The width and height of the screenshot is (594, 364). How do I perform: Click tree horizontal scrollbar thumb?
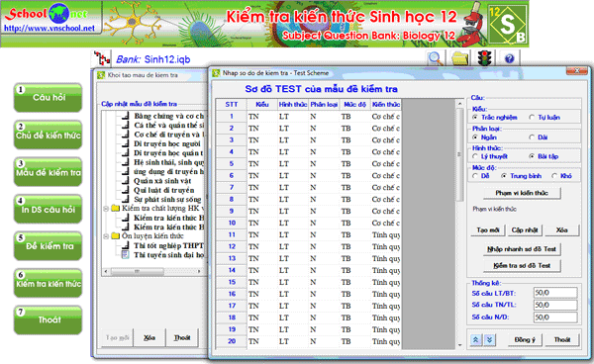tap(138, 271)
